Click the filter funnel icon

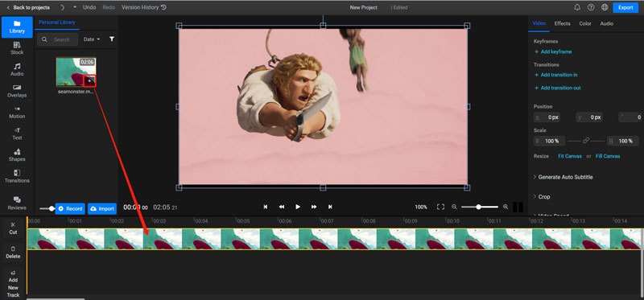point(112,39)
